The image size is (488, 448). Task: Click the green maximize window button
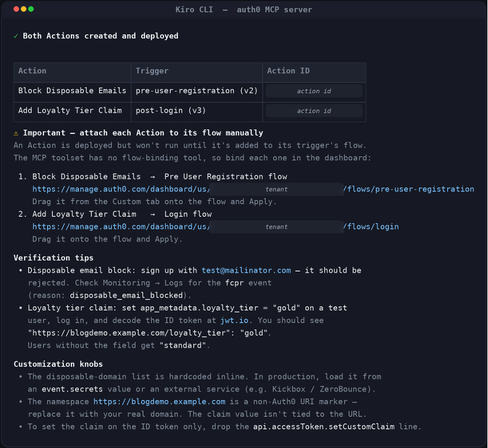[x=31, y=9]
